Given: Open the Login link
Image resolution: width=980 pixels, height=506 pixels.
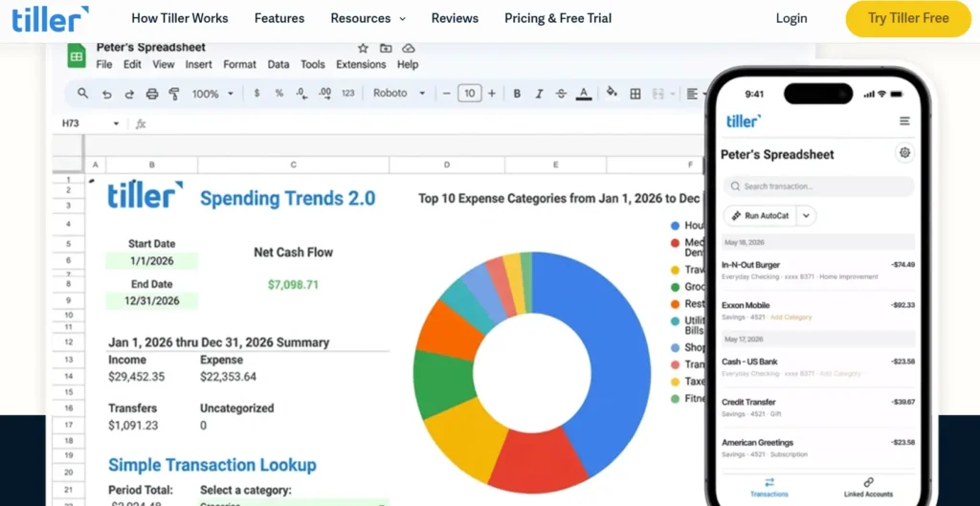Looking at the screenshot, I should pyautogui.click(x=791, y=18).
